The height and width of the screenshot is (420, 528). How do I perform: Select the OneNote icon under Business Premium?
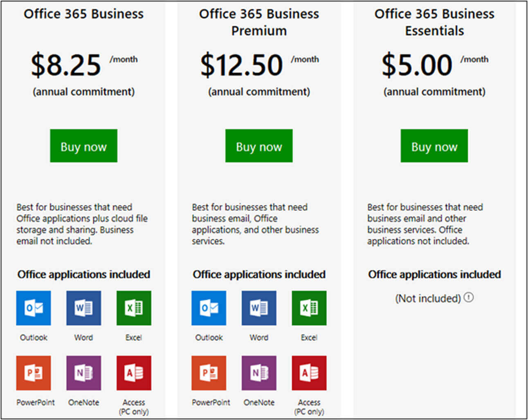pos(258,373)
